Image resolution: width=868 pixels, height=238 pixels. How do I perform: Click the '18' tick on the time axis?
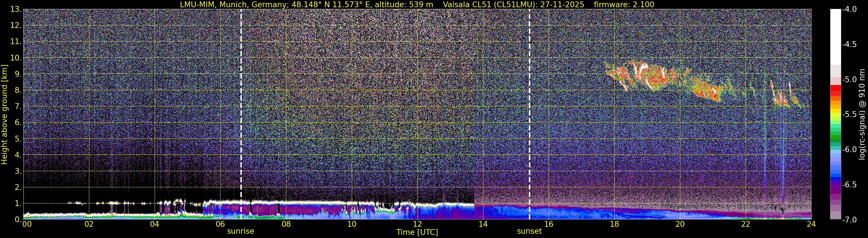tap(614, 224)
